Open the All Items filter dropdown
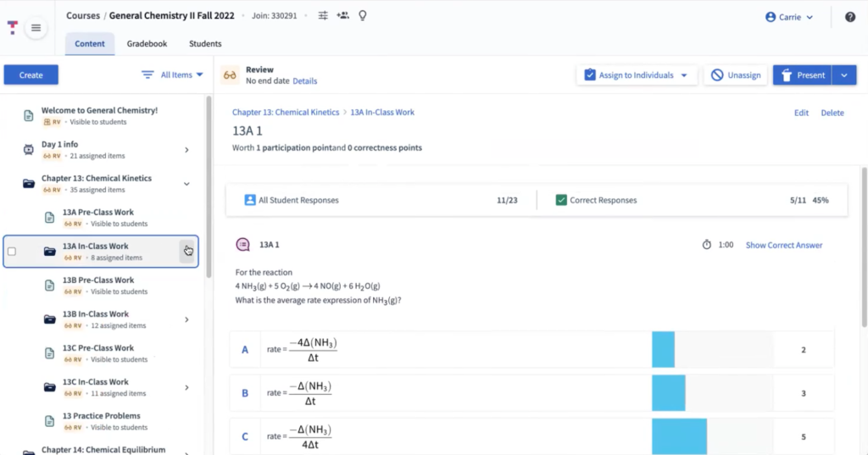This screenshot has height=455, width=868. point(173,75)
